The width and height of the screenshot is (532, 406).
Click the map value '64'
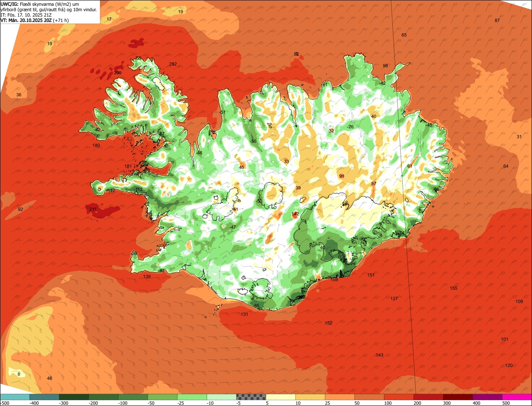pyautogui.click(x=506, y=166)
